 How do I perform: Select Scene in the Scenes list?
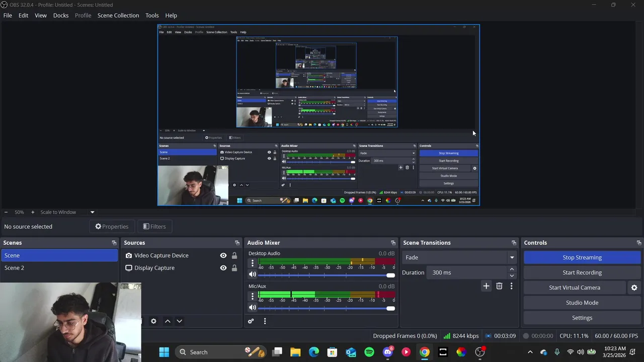59,255
